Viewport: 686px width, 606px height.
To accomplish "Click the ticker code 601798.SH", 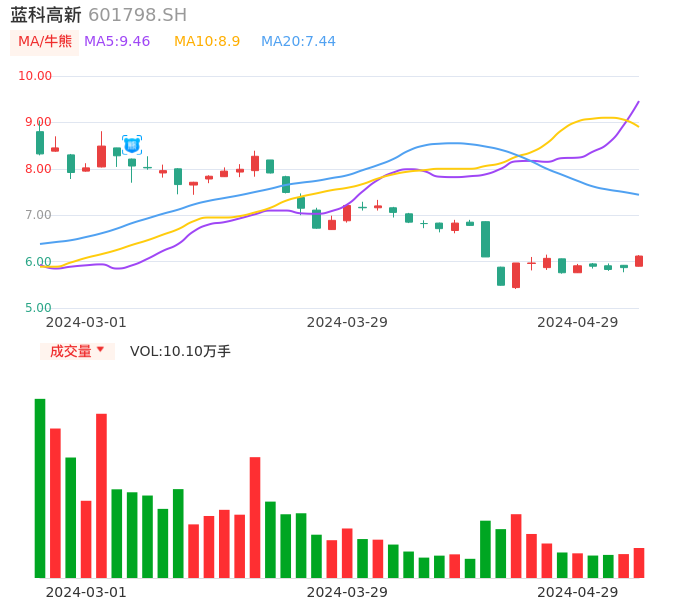I will [x=137, y=15].
